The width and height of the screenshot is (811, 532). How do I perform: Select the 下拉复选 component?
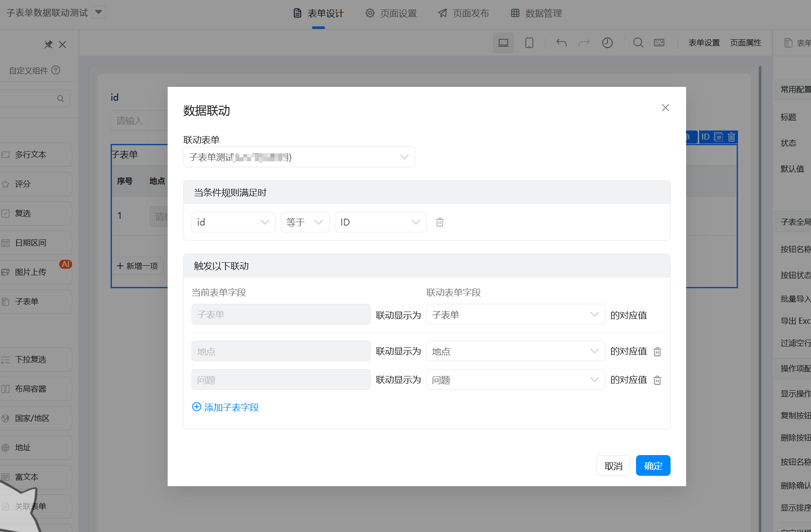tap(36, 360)
